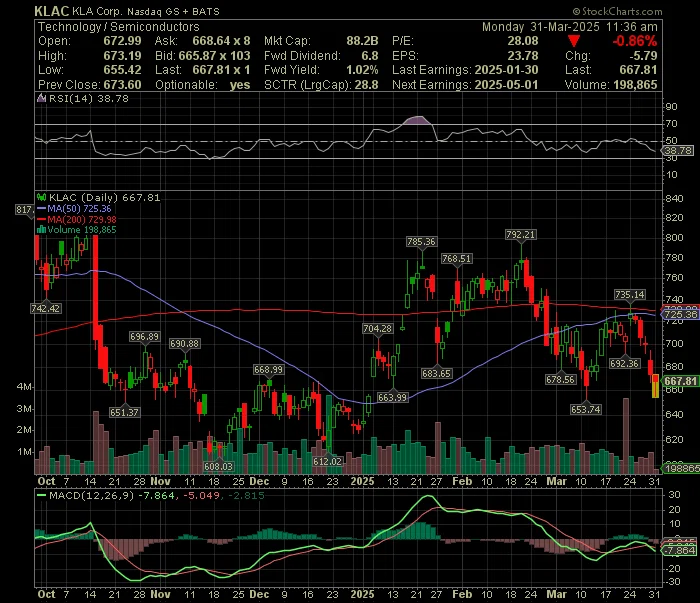Click the KLAC ticker symbol title
Image resolution: width=700 pixels, height=603 pixels.
52,11
